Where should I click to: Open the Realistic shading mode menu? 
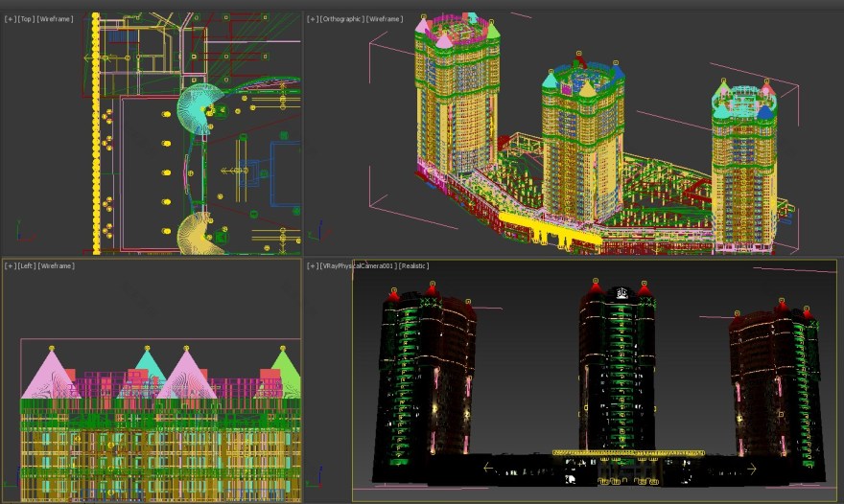tap(413, 265)
